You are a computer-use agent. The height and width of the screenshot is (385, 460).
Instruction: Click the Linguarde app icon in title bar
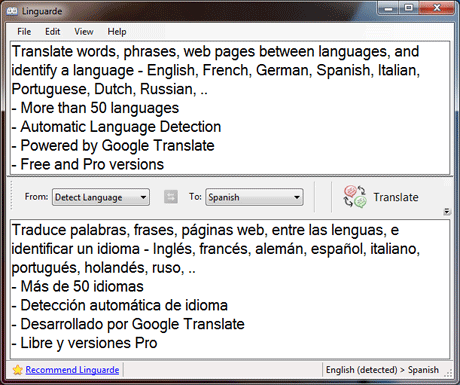point(12,11)
